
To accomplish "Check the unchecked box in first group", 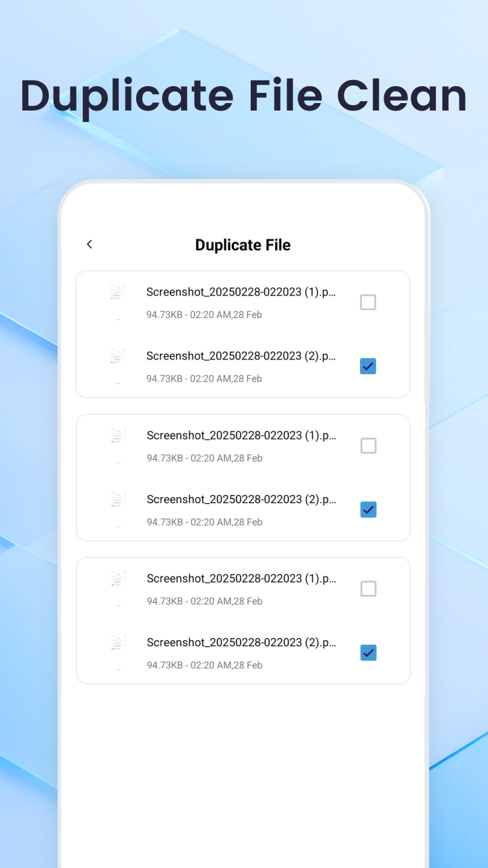I will point(367,302).
